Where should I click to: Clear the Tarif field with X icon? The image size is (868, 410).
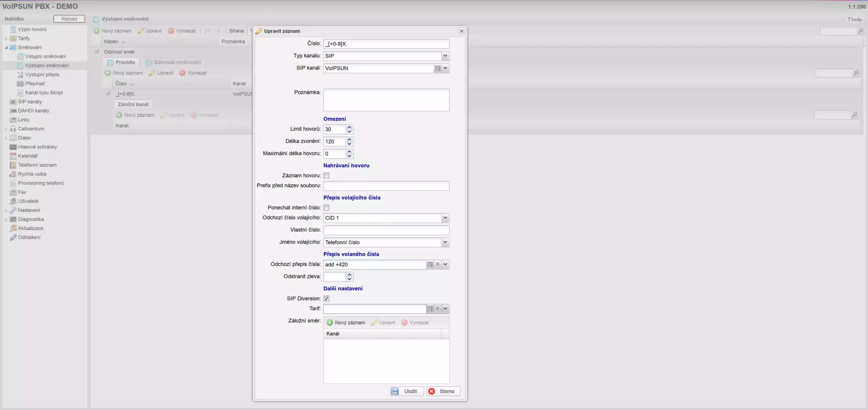(437, 309)
